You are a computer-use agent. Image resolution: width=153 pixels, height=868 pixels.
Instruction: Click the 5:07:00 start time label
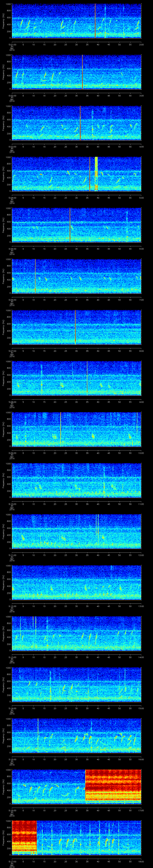tap(12, 351)
